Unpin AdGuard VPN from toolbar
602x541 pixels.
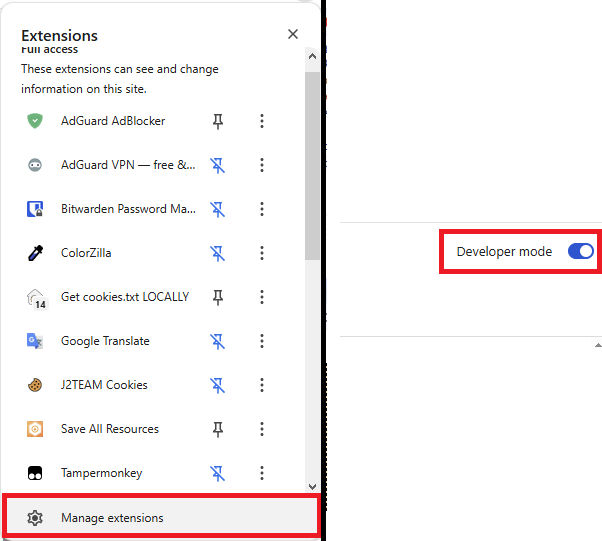click(218, 165)
